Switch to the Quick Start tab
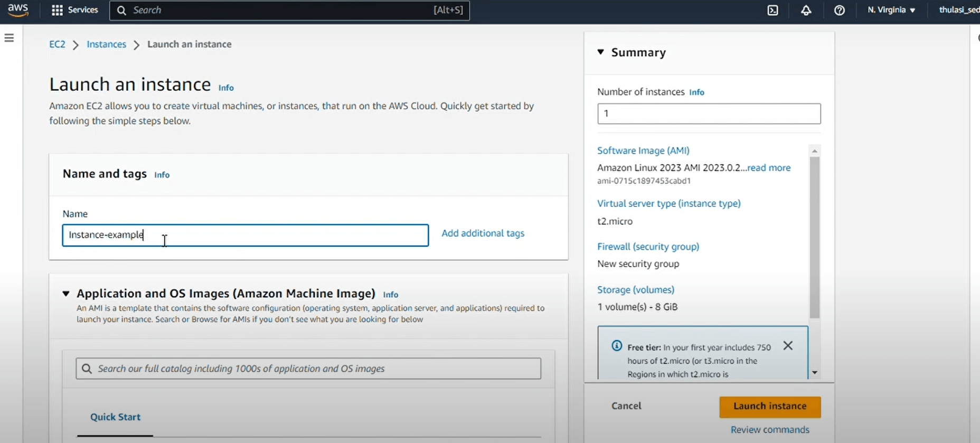The image size is (980, 443). 115,417
